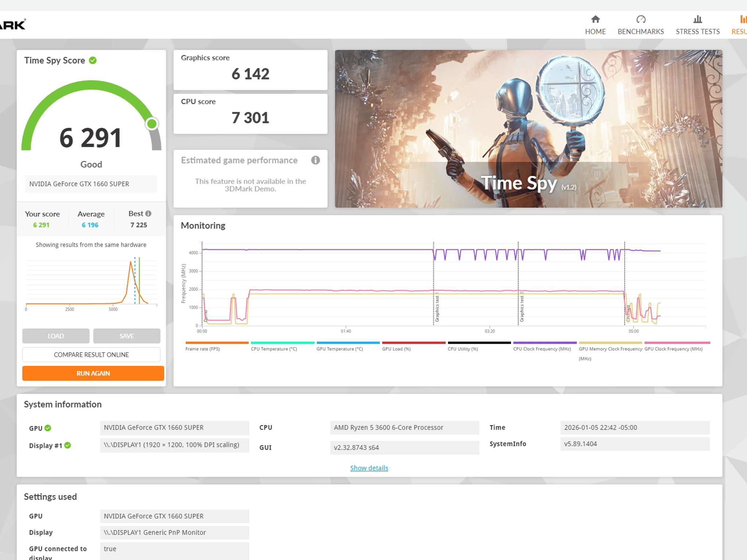747x560 pixels.
Task: Click the Time Spy benchmark banner image
Action: point(528,129)
